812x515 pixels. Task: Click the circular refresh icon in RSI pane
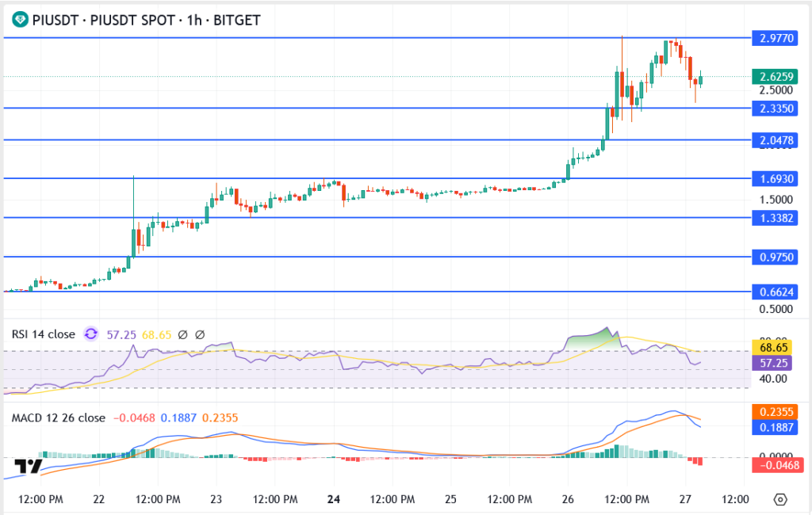coord(91,334)
